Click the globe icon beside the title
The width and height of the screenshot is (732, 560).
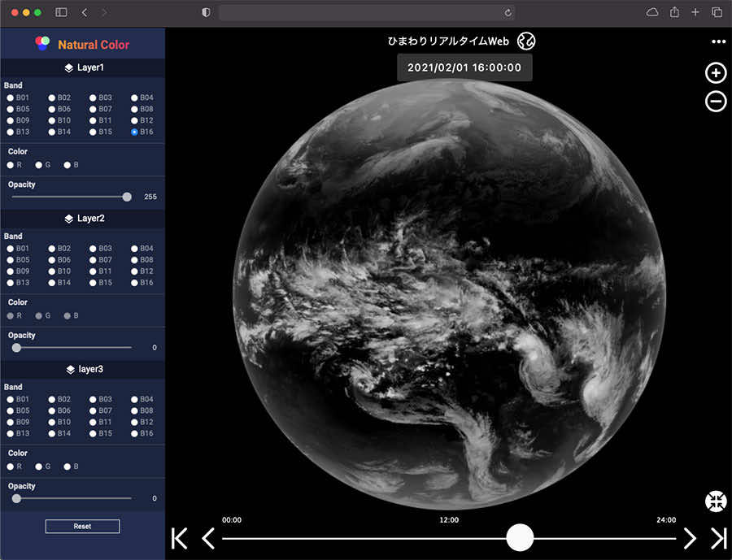click(527, 41)
